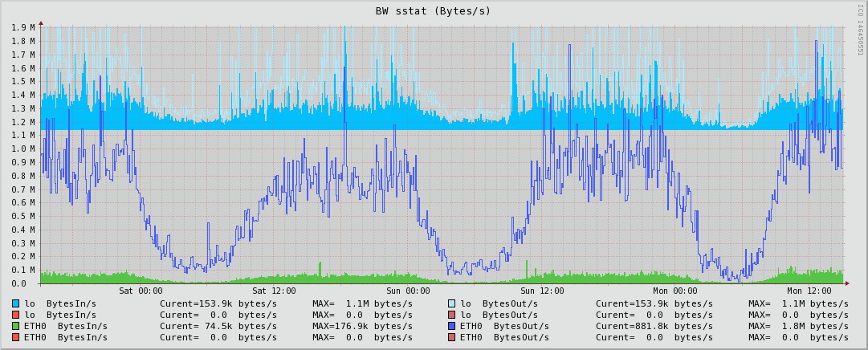Click the '0.3 M' y-axis label
This screenshot has height=350, width=868.
(x=22, y=244)
